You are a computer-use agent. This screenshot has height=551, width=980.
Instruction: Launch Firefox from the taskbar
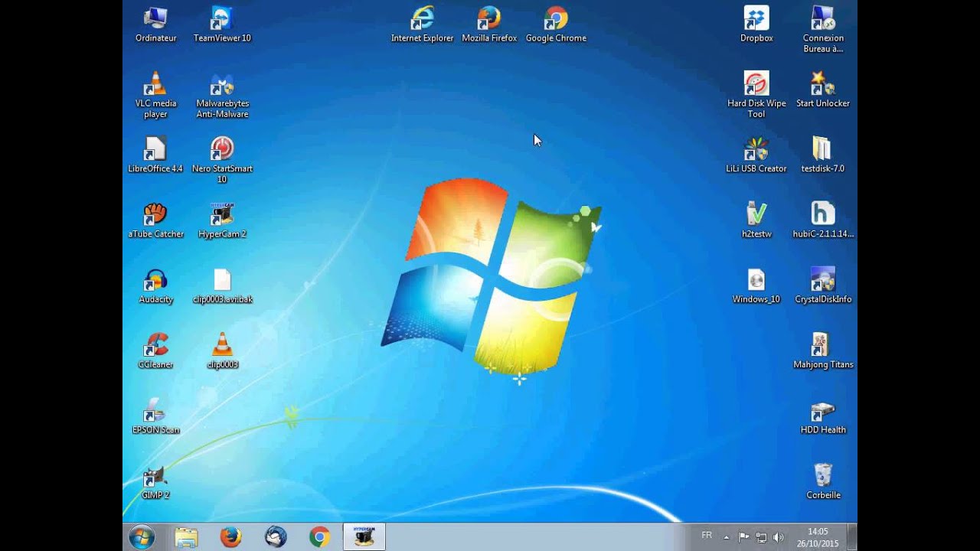pyautogui.click(x=230, y=537)
